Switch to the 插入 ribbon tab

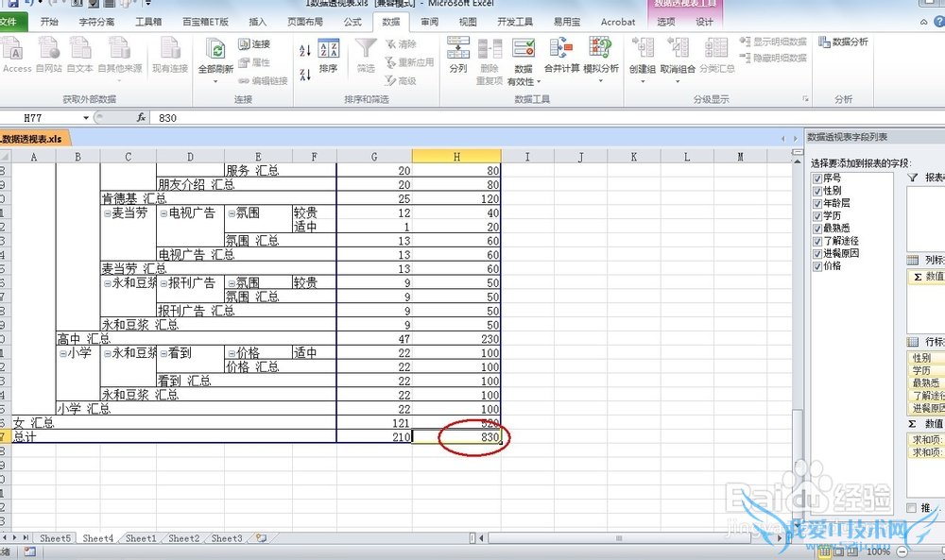257,22
